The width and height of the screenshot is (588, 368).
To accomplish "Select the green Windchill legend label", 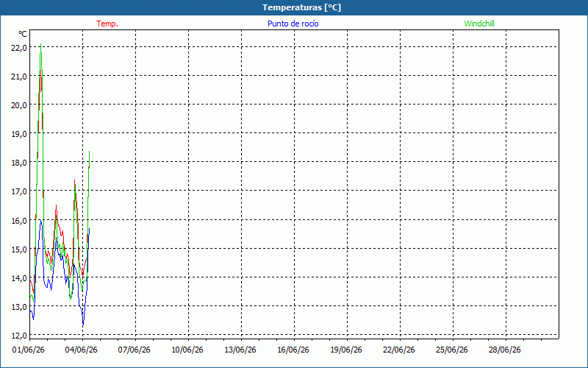I will click(x=479, y=24).
